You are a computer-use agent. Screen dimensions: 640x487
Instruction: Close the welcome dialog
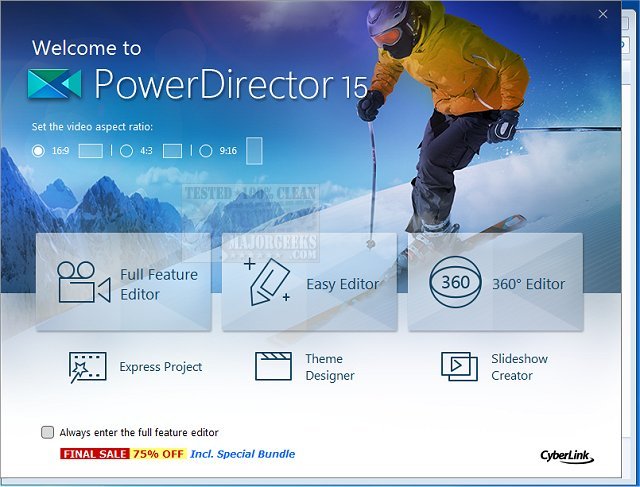[603, 14]
